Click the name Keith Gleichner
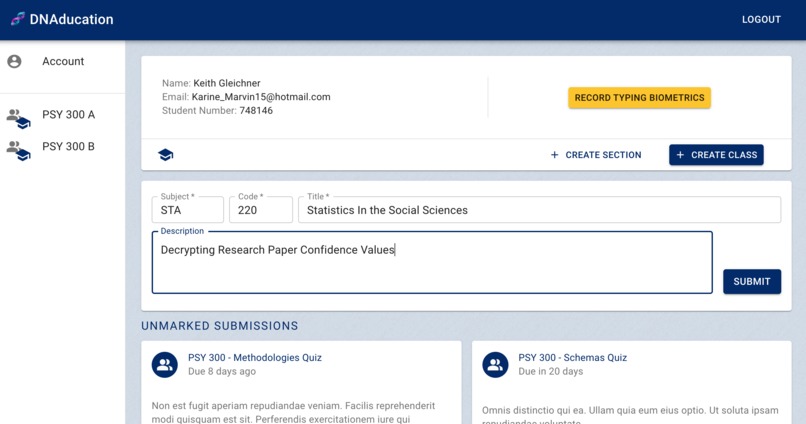This screenshot has height=424, width=806. coord(227,83)
